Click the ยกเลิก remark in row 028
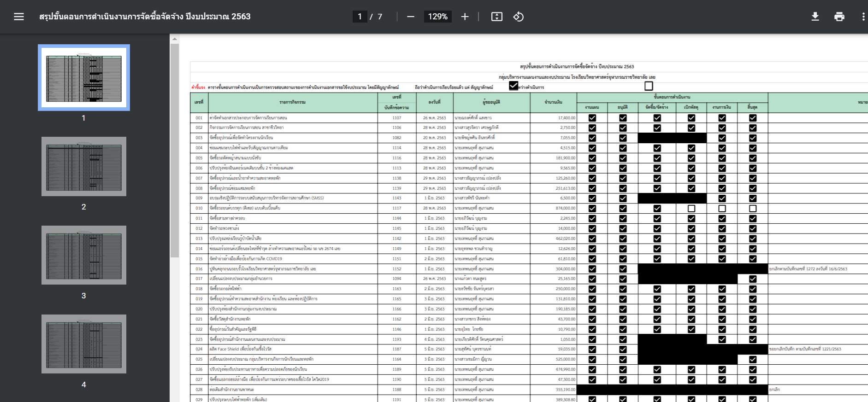The height and width of the screenshot is (402, 868). (x=774, y=390)
